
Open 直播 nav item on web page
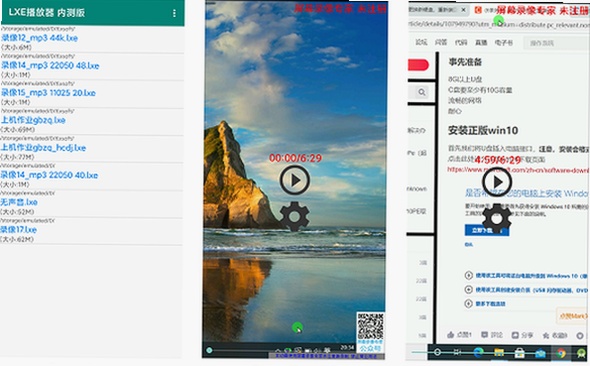[481, 43]
